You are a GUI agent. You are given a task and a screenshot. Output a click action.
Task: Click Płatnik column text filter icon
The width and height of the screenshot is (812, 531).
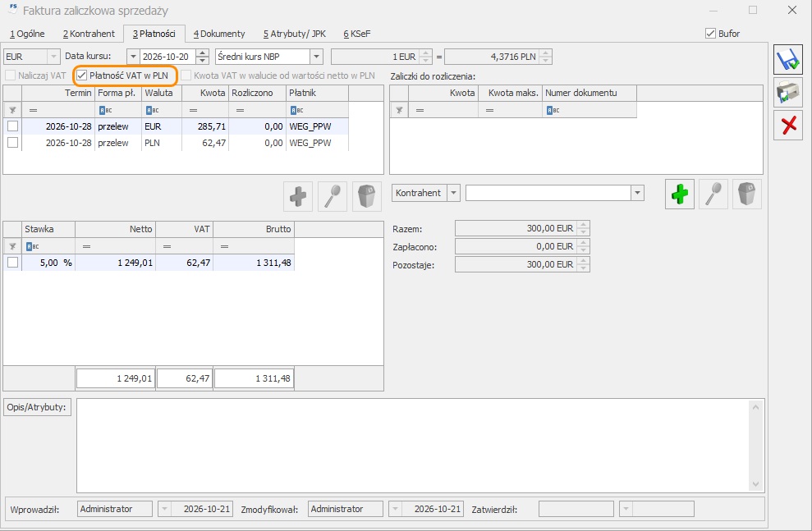click(296, 110)
